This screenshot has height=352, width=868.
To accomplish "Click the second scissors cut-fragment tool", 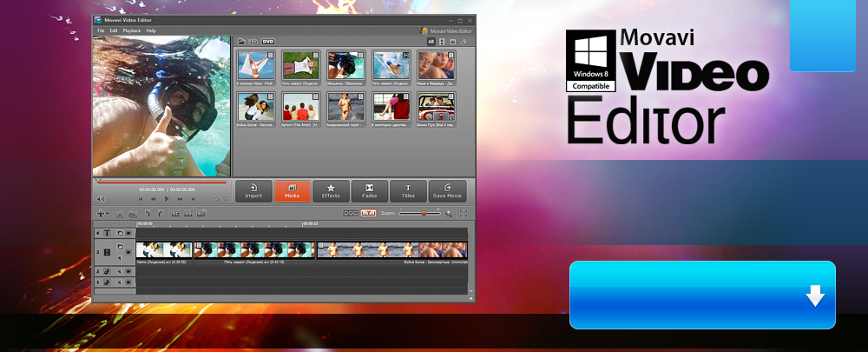I will (x=132, y=213).
